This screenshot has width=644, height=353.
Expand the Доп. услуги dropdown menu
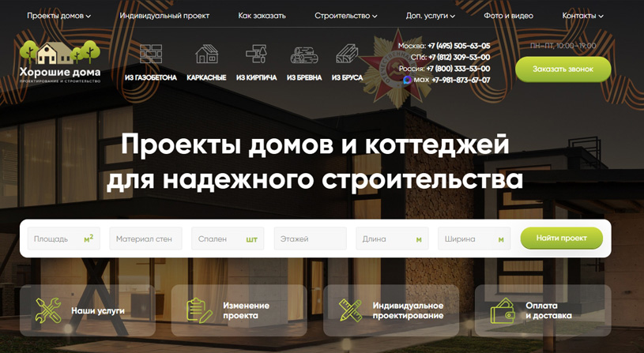click(x=431, y=16)
